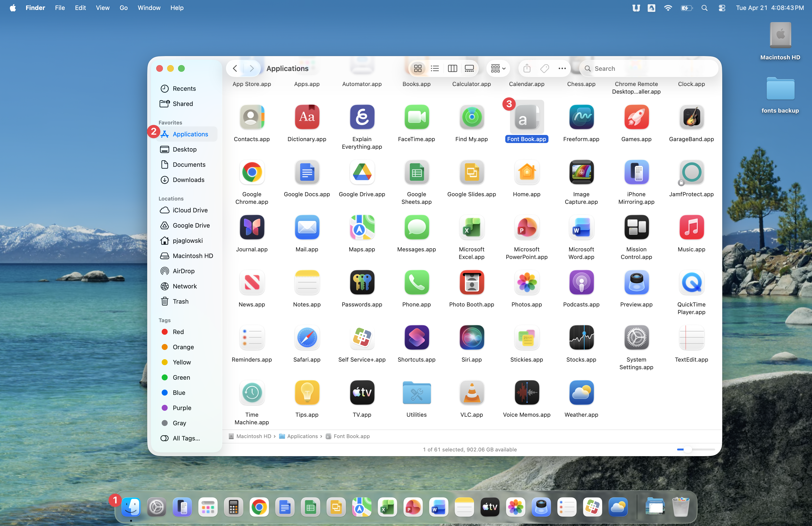Select icon view toggle in toolbar
The image size is (812, 526).
point(418,69)
